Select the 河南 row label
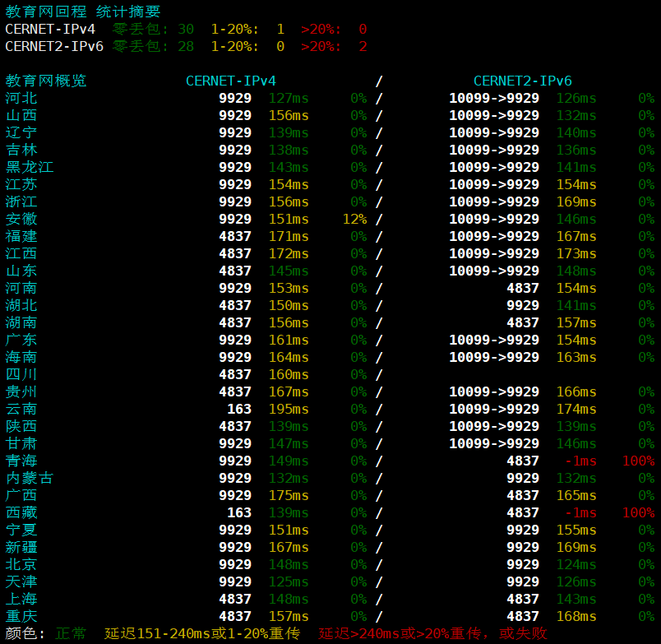The image size is (661, 644). (x=21, y=288)
